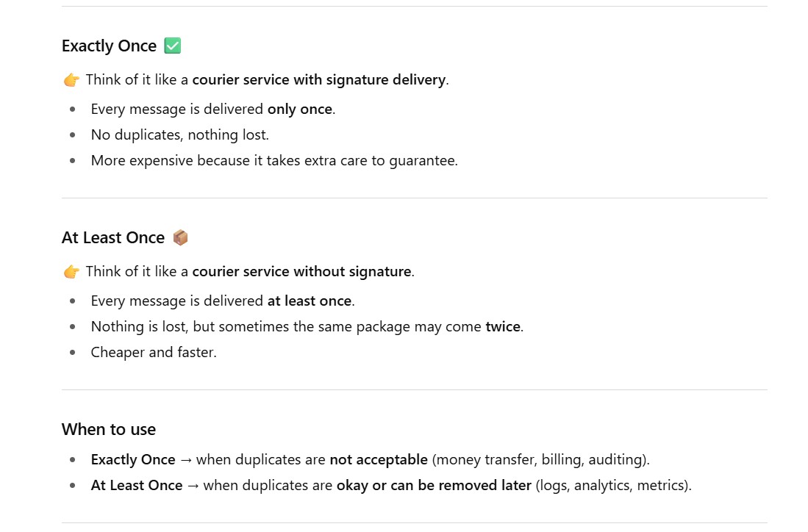
Task: Click the pointing hand emoji before 'with signature delivery' line
Action: coord(71,80)
